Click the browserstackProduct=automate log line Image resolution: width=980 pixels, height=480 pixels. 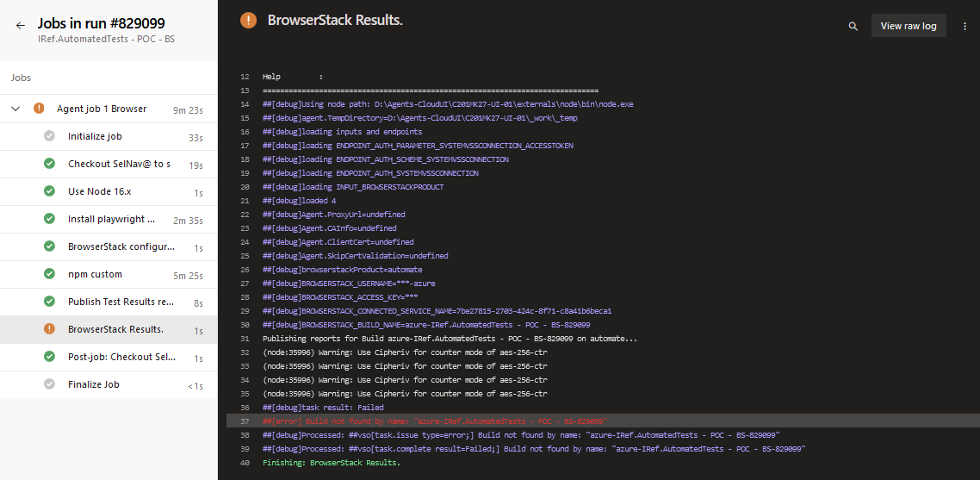point(343,270)
